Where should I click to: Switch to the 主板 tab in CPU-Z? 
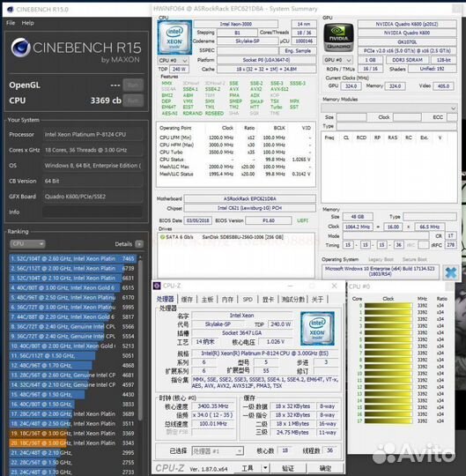pos(208,300)
